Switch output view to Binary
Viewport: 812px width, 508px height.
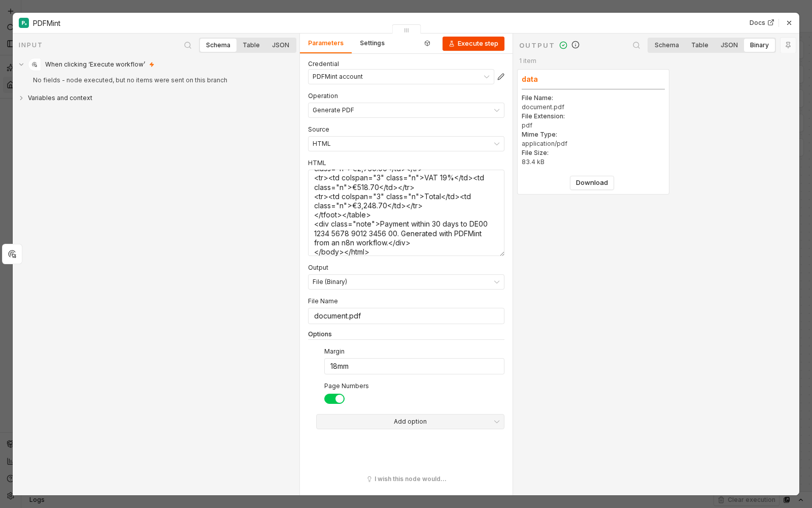pos(759,45)
